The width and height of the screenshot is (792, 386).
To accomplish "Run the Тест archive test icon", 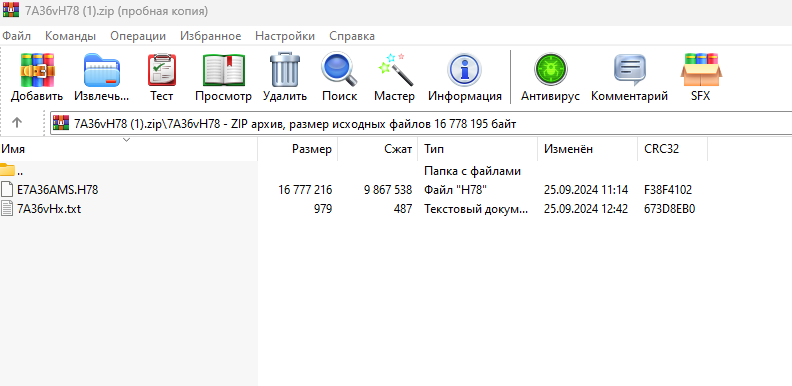I will (162, 70).
